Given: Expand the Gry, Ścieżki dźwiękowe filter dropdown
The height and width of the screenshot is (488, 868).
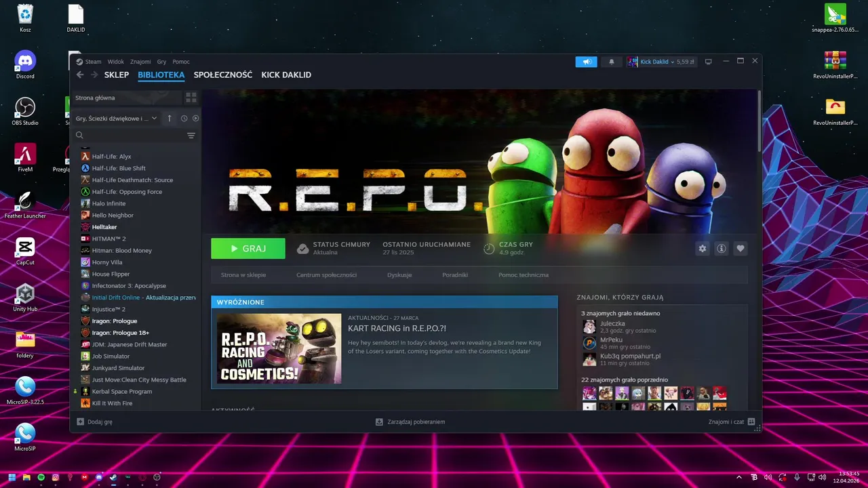Looking at the screenshot, I should click(116, 118).
